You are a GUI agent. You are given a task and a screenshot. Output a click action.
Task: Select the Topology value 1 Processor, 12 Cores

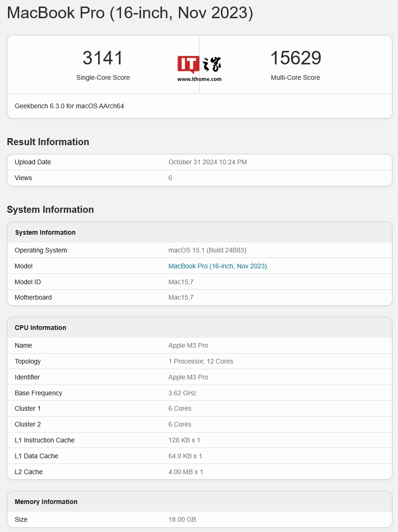(200, 361)
